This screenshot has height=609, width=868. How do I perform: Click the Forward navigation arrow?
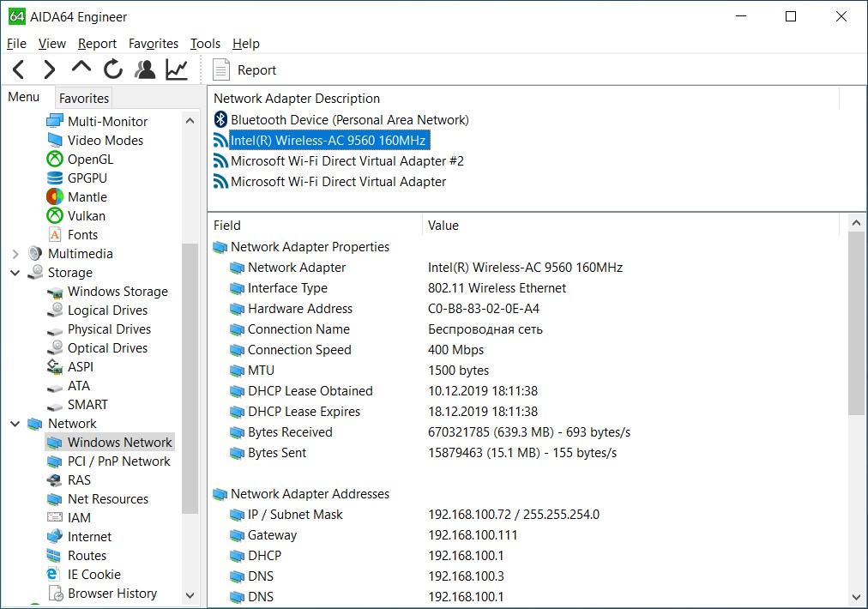coord(50,70)
